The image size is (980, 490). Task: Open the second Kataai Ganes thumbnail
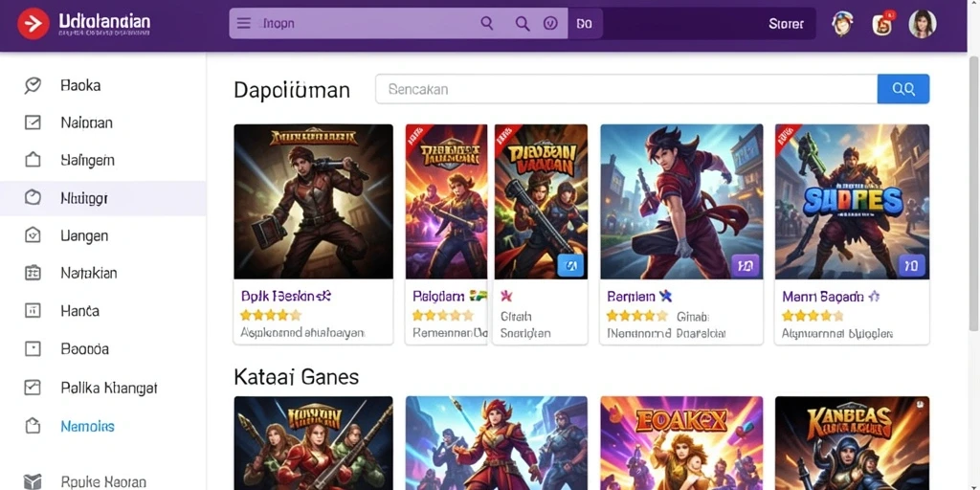497,443
